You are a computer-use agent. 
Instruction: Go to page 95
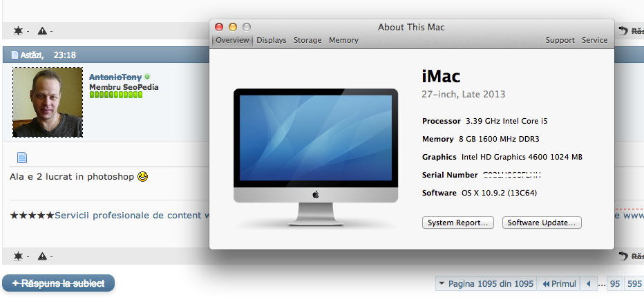[x=615, y=283]
